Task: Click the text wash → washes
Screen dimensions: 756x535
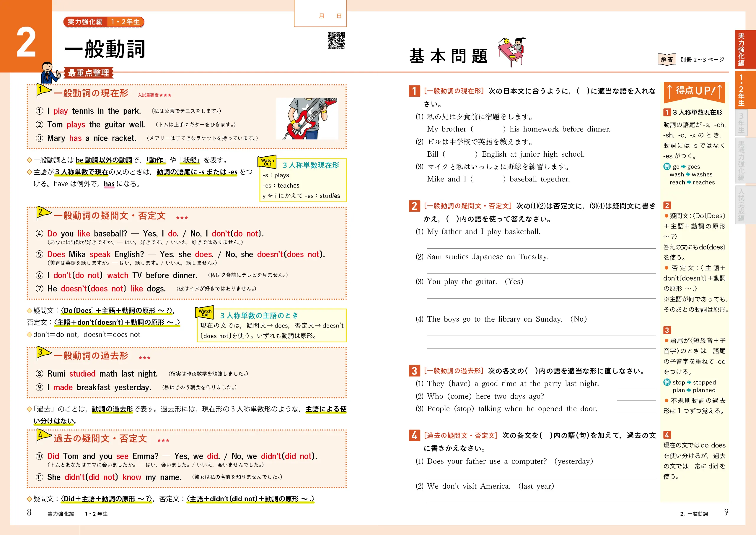Action: pos(691,174)
